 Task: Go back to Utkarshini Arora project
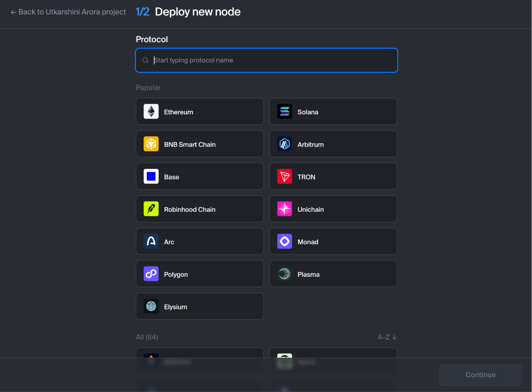[x=68, y=12]
